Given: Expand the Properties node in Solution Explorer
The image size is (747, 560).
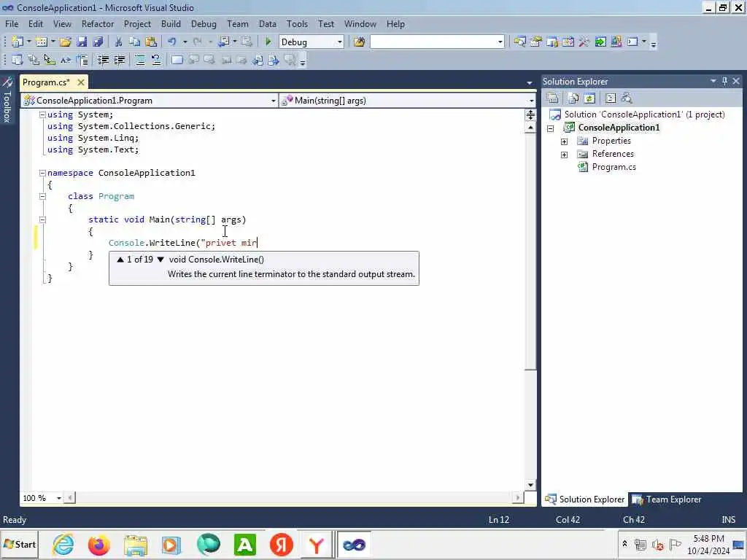Looking at the screenshot, I should tap(564, 141).
